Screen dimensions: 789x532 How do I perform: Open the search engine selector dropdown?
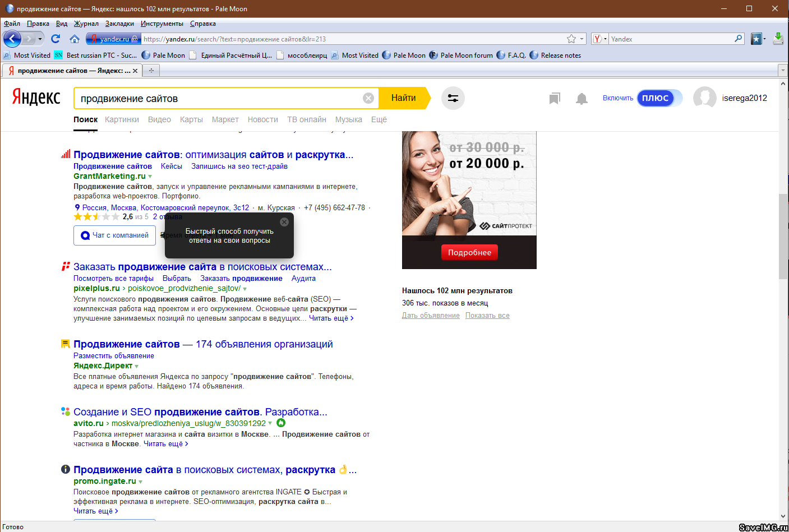600,39
